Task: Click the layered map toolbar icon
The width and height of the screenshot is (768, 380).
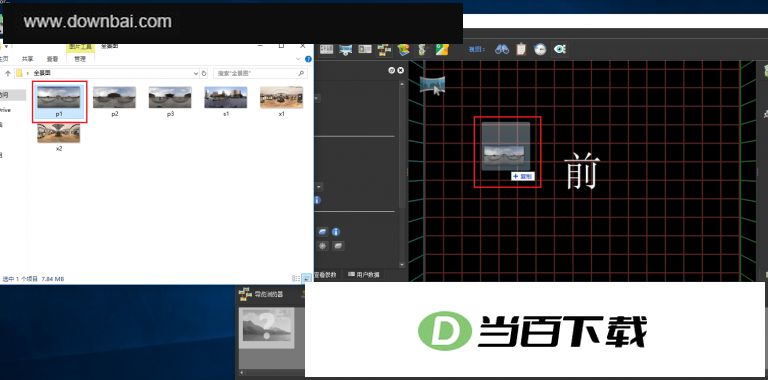Action: coord(403,49)
